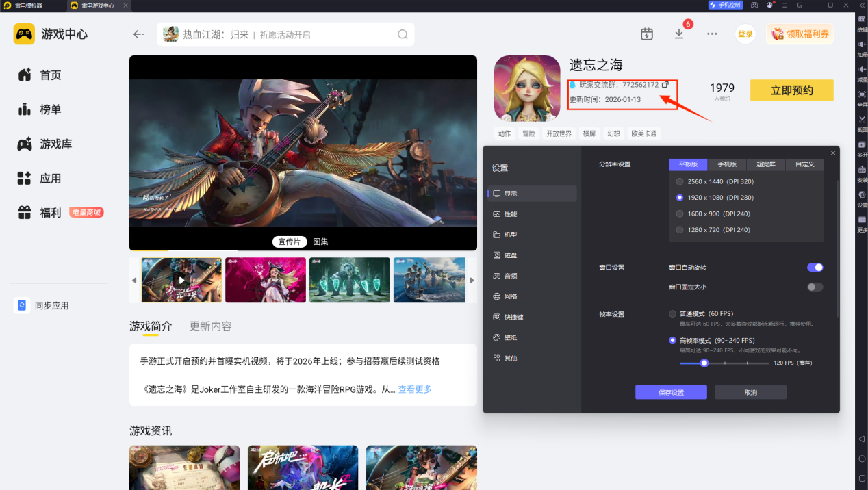Click 取消 button in settings dialog
The height and width of the screenshot is (490, 868).
(751, 392)
